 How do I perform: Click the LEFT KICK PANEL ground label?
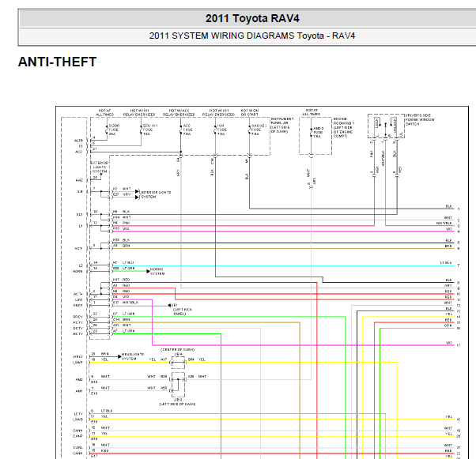click(x=182, y=310)
